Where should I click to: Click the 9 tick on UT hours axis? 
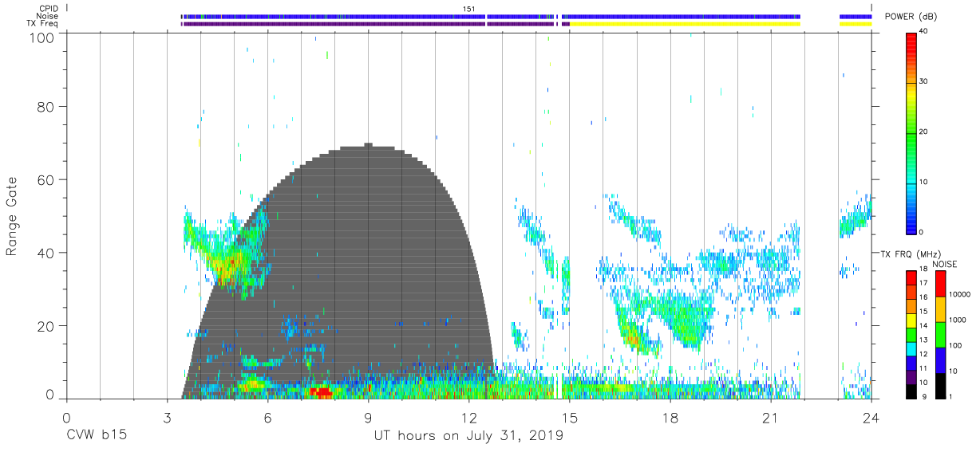coord(368,419)
